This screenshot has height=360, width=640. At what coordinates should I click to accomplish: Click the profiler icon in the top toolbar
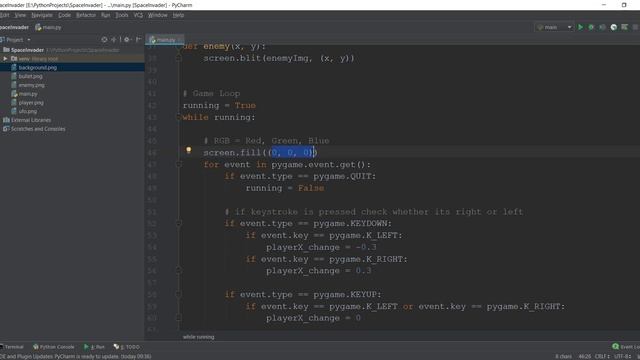point(613,27)
